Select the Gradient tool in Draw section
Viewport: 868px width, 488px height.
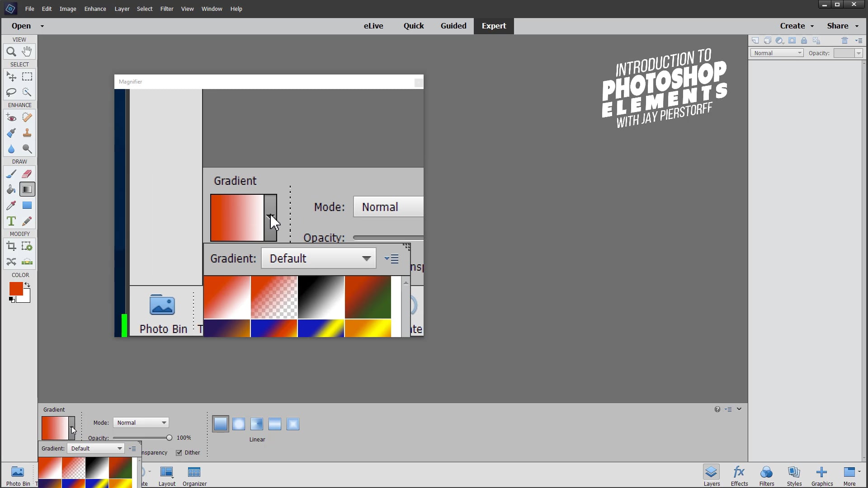coord(27,189)
